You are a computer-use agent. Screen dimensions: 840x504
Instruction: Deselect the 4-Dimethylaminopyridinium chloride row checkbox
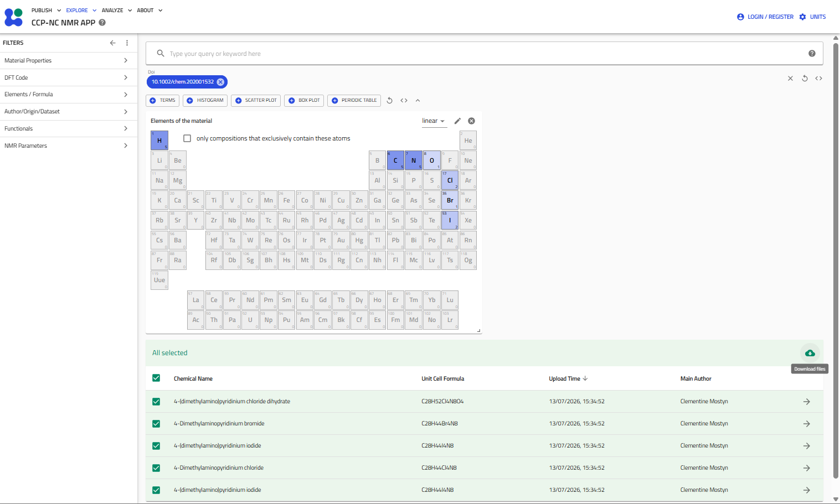point(156,468)
